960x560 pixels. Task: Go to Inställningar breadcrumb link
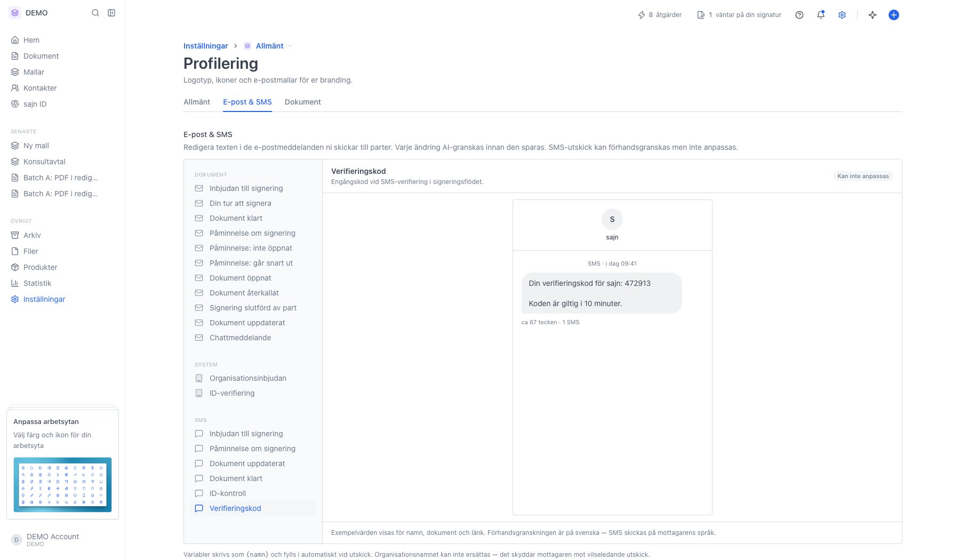[206, 46]
